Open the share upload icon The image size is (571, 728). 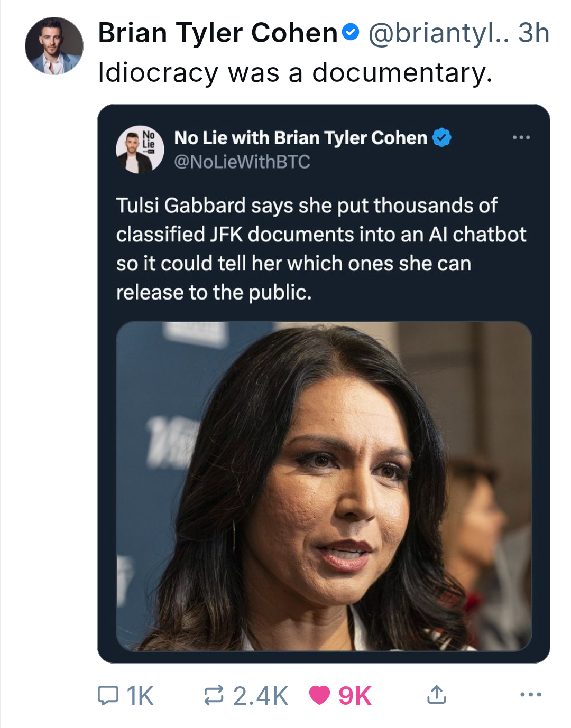[x=436, y=695]
